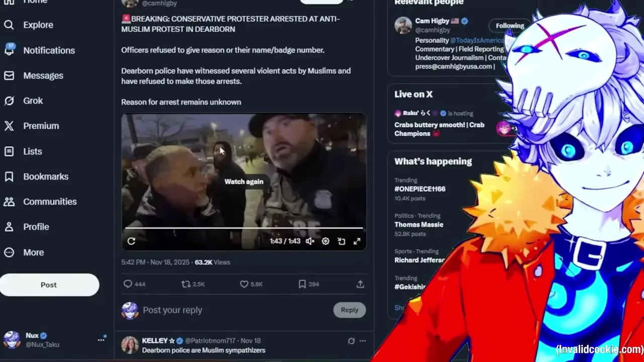
Task: Open the Grok sidebar icon
Action: (9, 101)
